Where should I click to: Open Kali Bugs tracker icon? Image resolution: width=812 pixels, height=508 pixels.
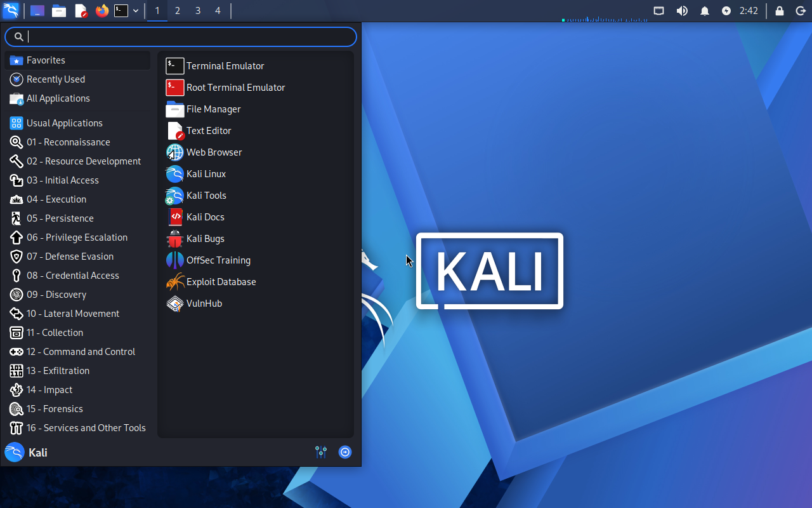175,239
